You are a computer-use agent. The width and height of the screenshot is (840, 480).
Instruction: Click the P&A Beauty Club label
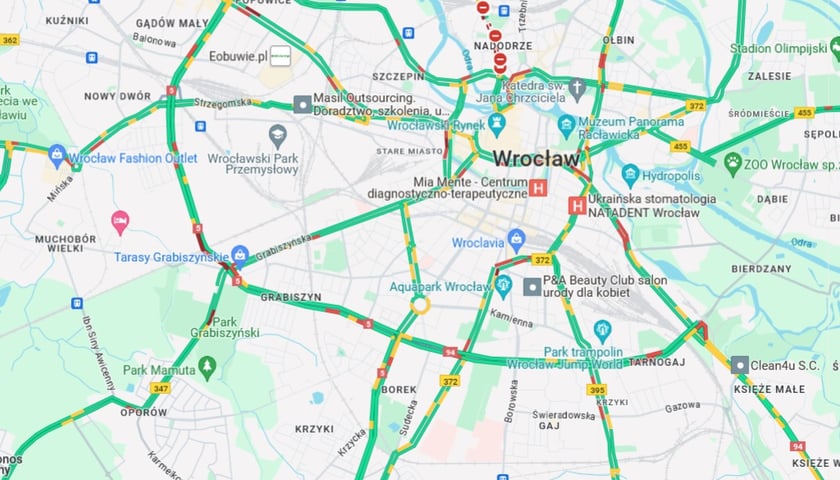[605, 286]
